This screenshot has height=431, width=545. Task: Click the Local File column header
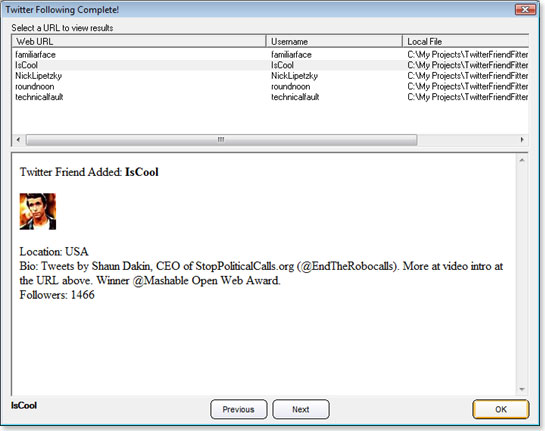466,41
